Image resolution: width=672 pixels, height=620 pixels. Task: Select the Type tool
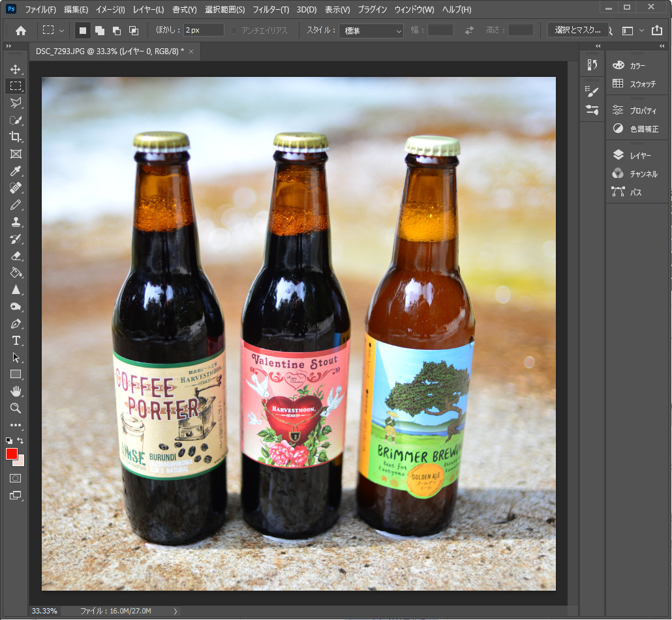click(16, 341)
